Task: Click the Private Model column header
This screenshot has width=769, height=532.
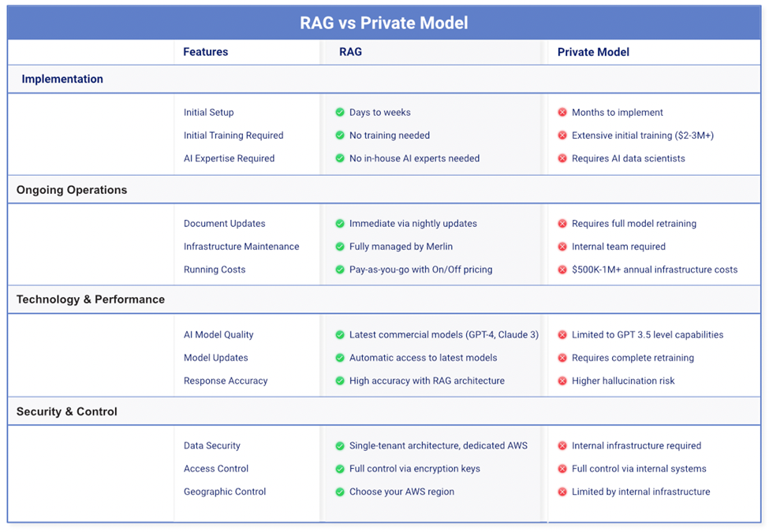Action: tap(593, 52)
